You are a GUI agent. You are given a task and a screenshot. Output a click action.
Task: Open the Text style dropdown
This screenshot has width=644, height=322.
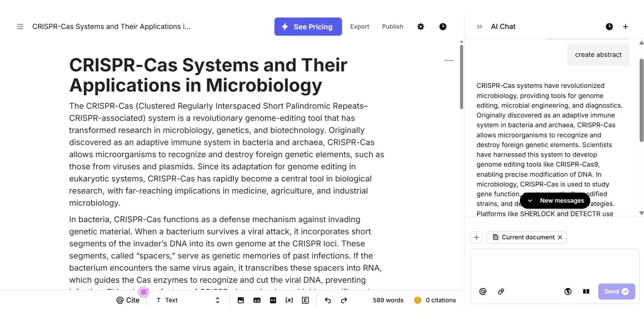tap(188, 300)
